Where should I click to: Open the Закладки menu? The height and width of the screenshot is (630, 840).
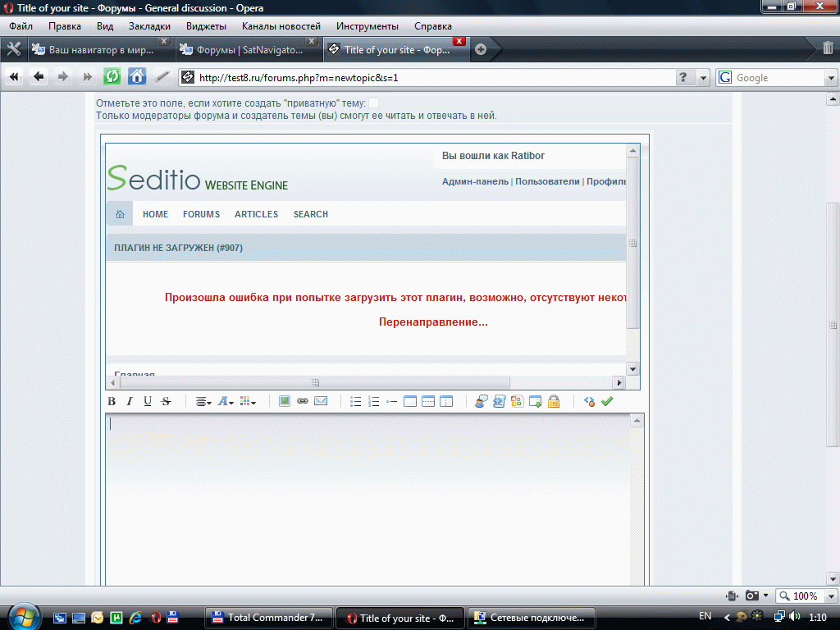[x=149, y=26]
